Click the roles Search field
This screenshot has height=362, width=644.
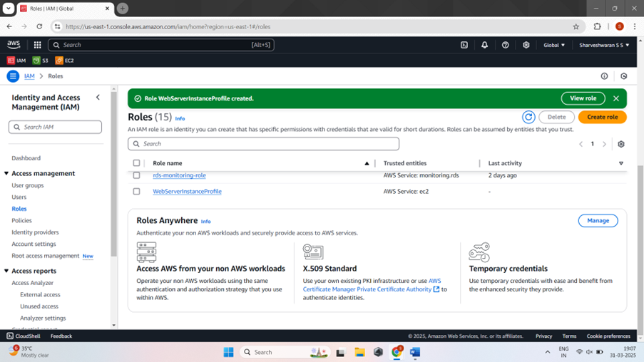click(263, 144)
